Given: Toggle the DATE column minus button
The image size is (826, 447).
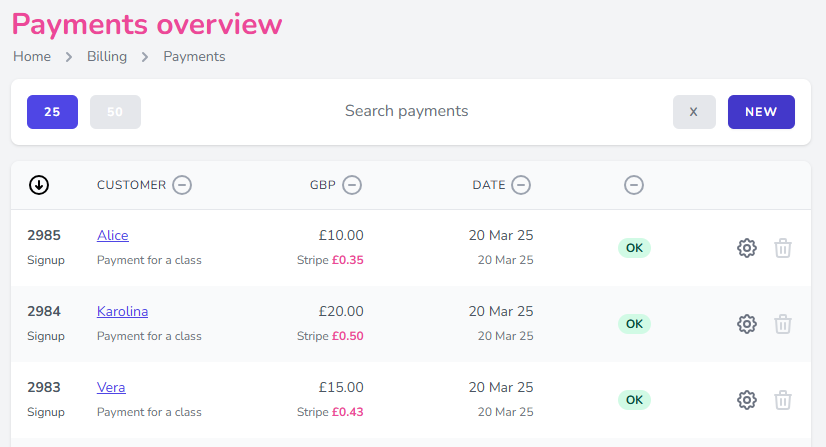Looking at the screenshot, I should (x=521, y=185).
